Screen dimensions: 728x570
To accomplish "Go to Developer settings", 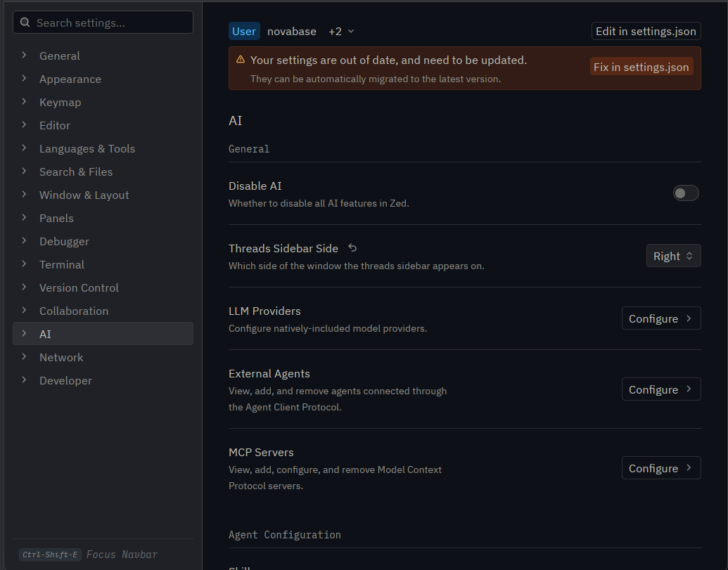I will [x=103, y=380].
